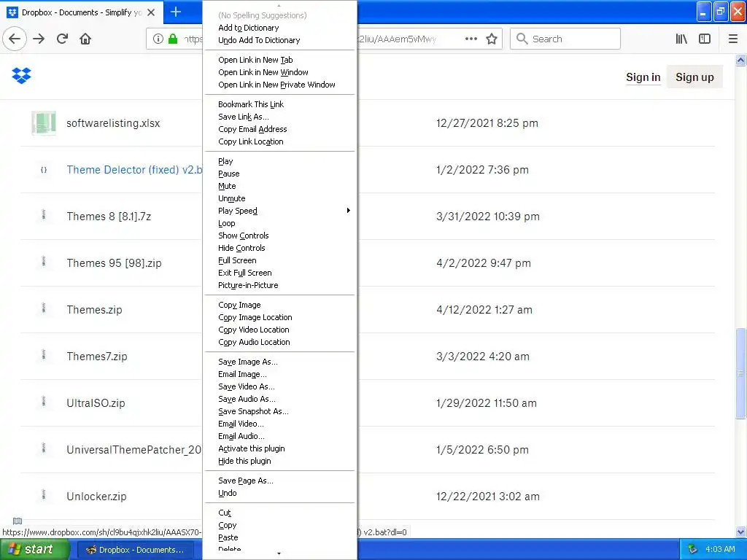
Task: Click the Sign up button
Action: [694, 77]
